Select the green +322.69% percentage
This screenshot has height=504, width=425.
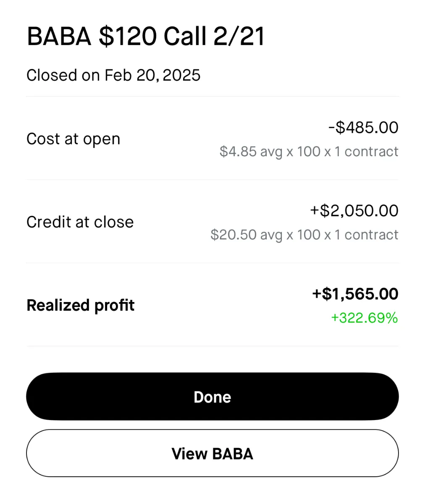pos(364,318)
